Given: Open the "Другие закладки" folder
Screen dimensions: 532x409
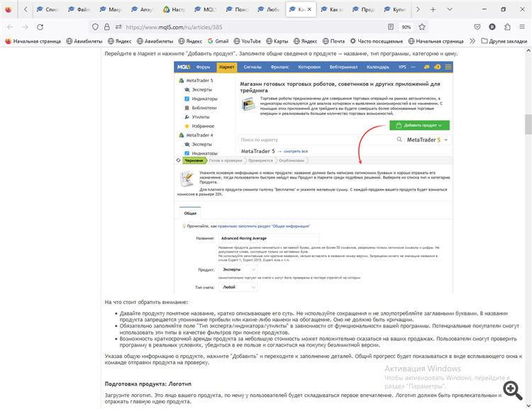Looking at the screenshot, I should (x=504, y=41).
